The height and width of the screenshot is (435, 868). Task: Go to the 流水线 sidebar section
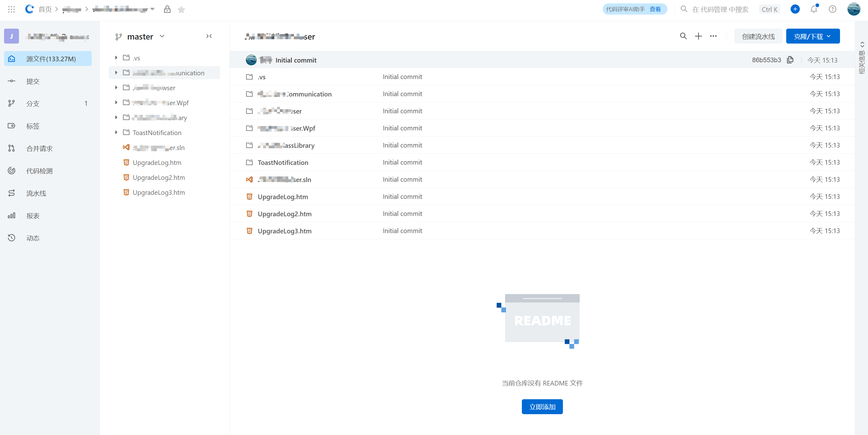point(36,193)
